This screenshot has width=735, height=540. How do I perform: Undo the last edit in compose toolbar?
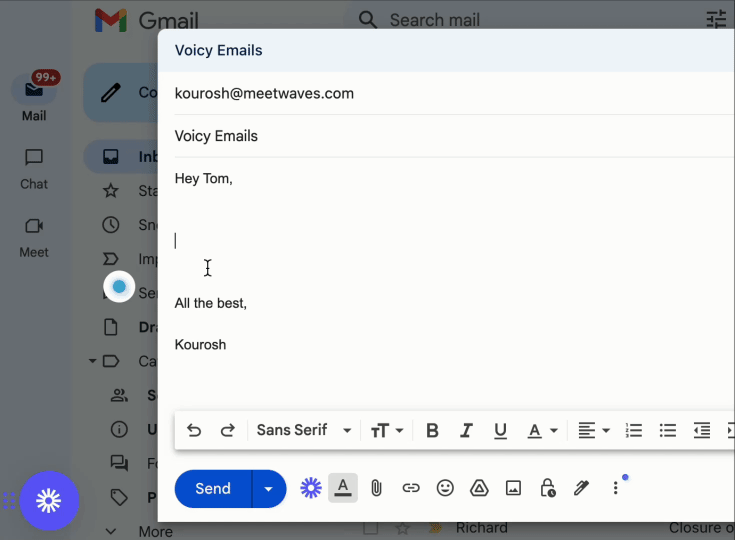[194, 430]
